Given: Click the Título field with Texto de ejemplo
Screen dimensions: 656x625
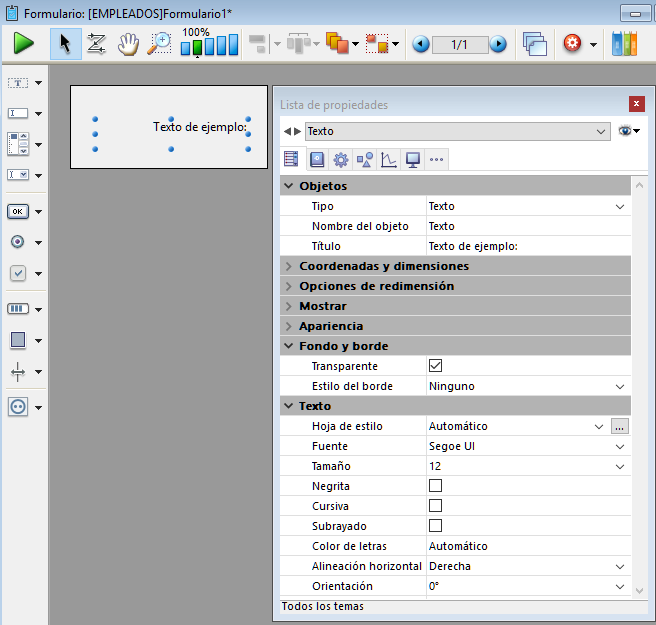Looking at the screenshot, I should tap(526, 246).
